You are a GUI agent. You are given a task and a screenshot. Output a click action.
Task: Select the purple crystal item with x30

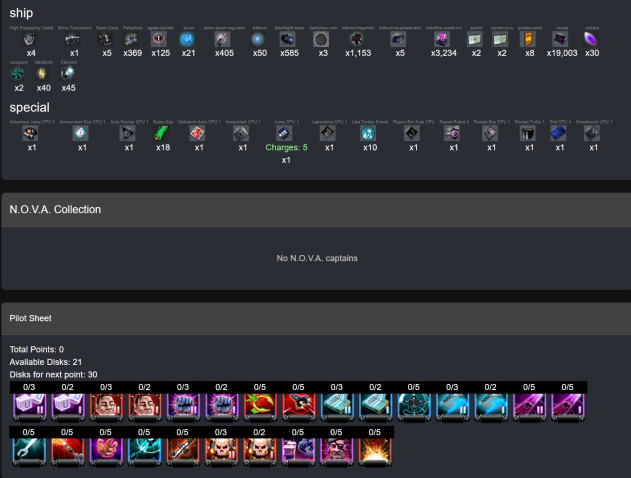pyautogui.click(x=591, y=39)
